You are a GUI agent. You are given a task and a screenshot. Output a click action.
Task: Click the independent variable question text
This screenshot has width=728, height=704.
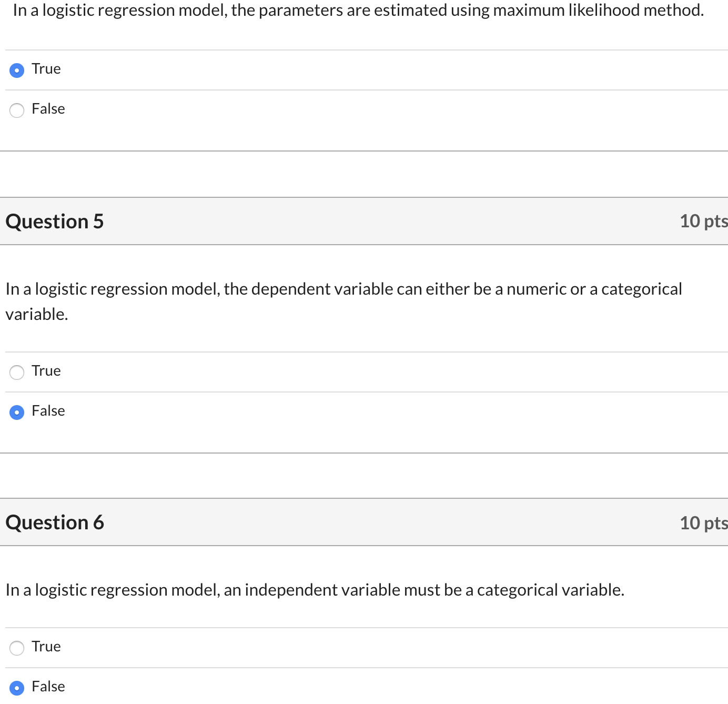click(315, 590)
